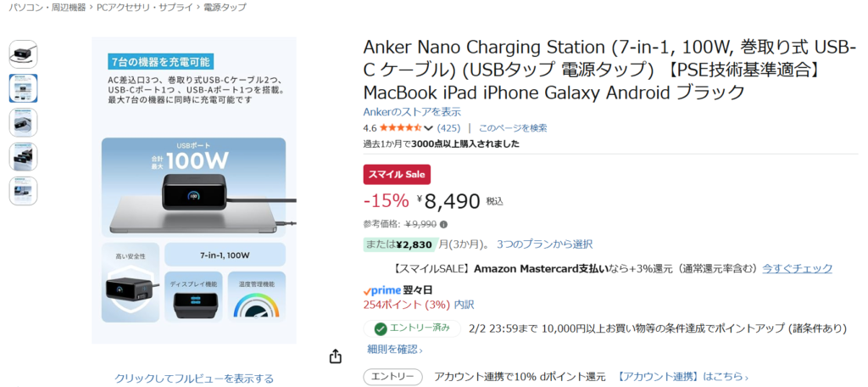Viewport: 868px width, 387px height.
Task: Click the share icon below the product image
Action: click(336, 356)
